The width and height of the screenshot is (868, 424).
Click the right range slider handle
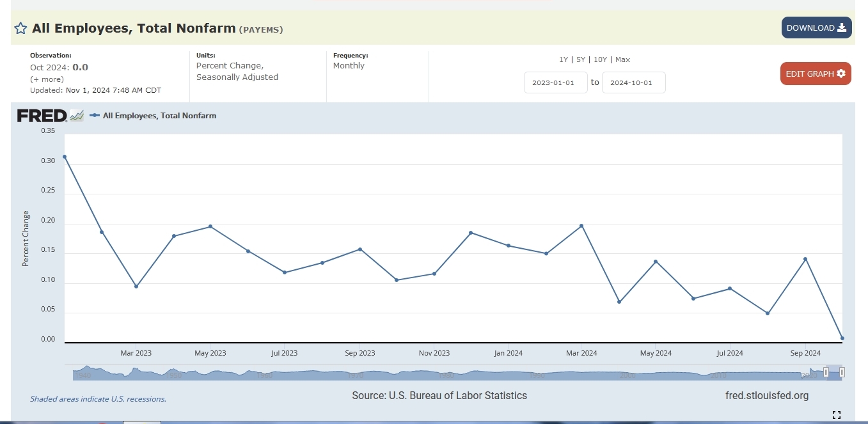click(x=842, y=372)
